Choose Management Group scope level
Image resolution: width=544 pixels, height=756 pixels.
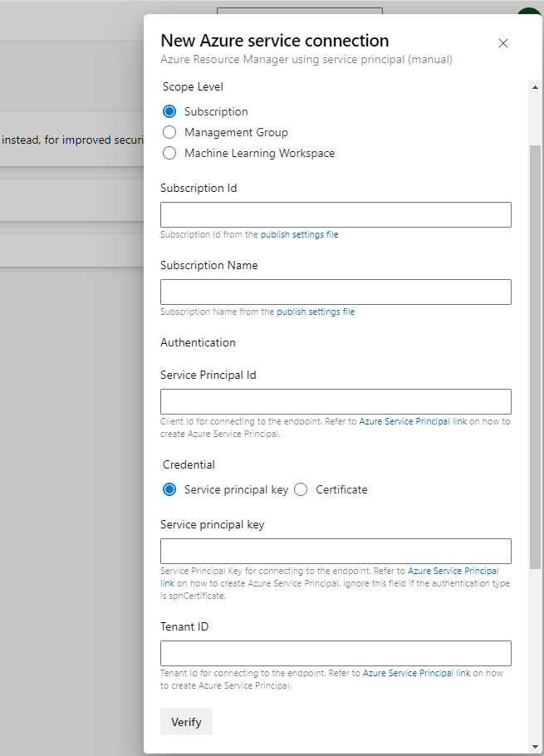[x=169, y=132]
